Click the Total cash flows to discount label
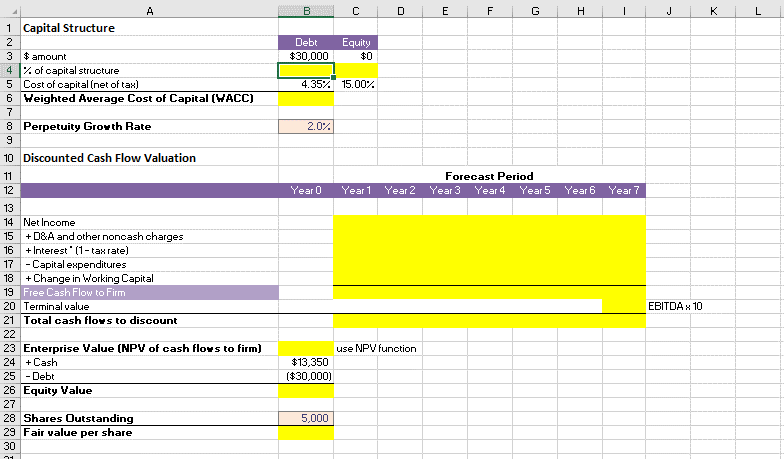This screenshot has width=784, height=459. point(100,320)
